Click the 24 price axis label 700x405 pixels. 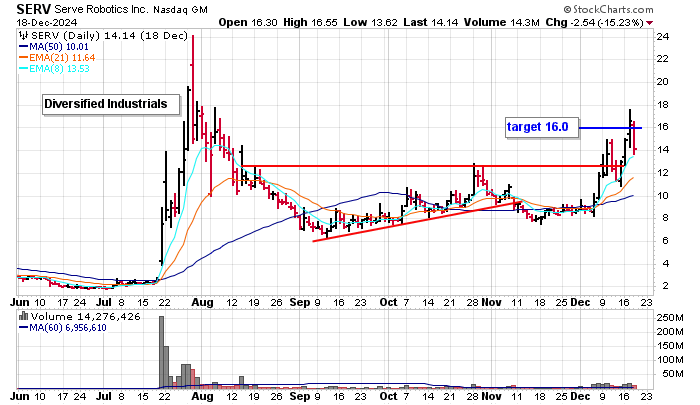(662, 37)
